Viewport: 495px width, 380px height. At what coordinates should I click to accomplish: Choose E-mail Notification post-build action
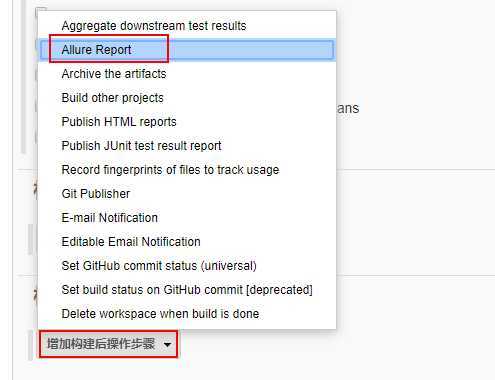coord(187,218)
